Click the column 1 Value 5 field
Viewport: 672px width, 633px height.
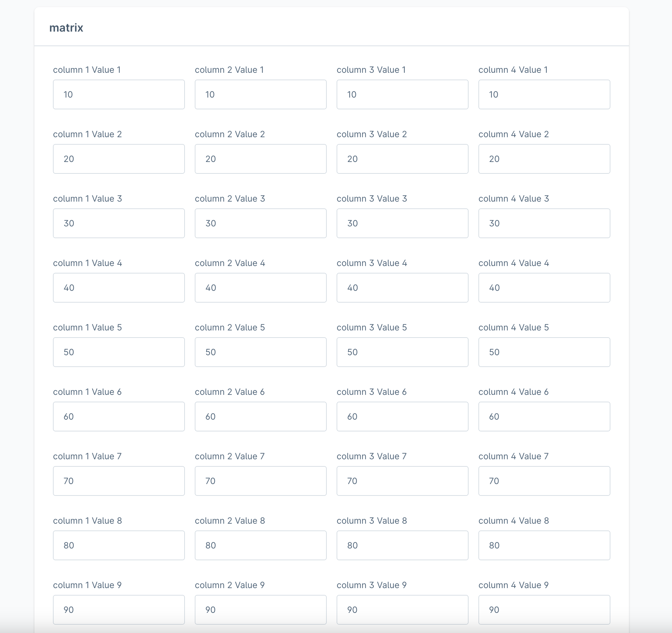(x=119, y=352)
